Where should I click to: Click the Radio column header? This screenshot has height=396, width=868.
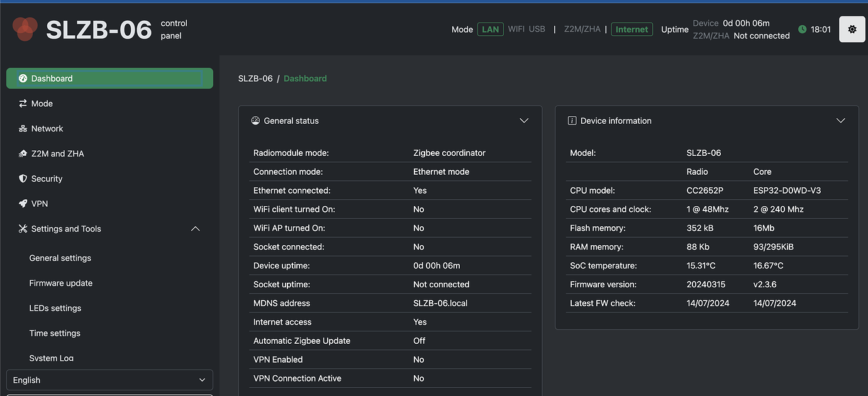697,172
